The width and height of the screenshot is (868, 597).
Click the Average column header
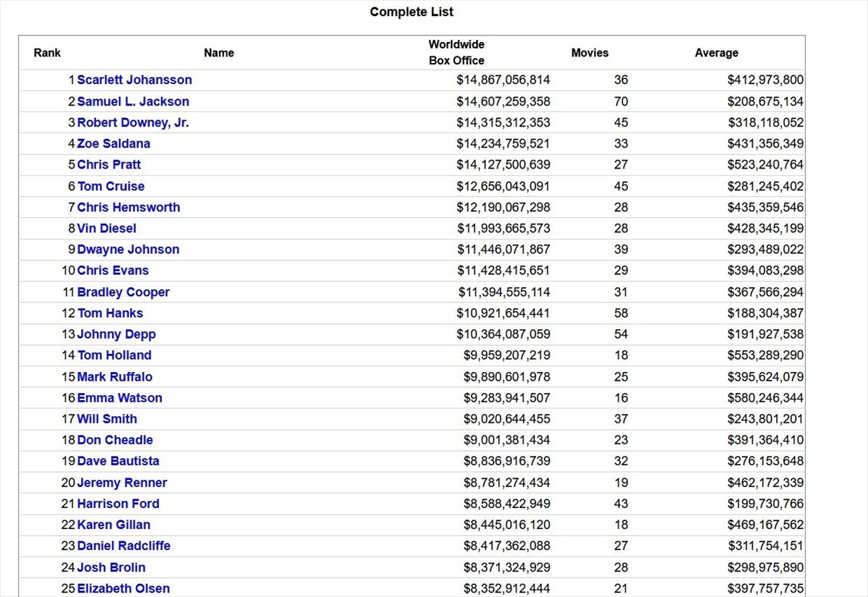pos(716,53)
